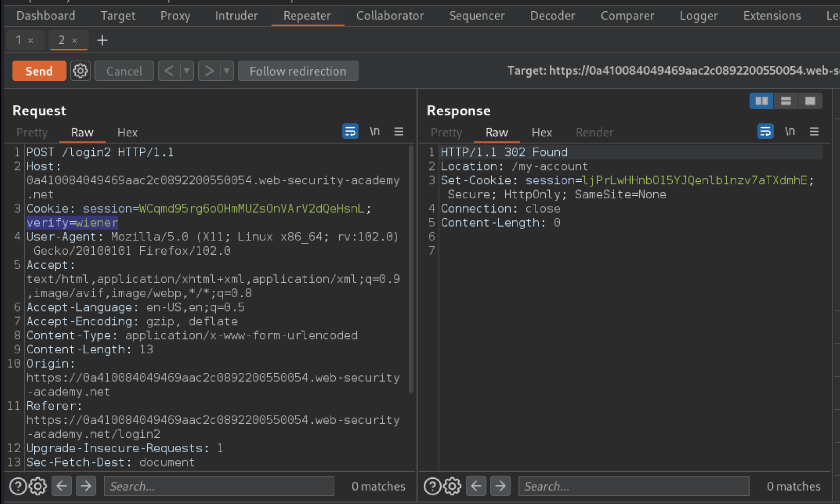Toggle the Hex view in Request panel
Viewport: 840px width, 504px height.
(127, 132)
